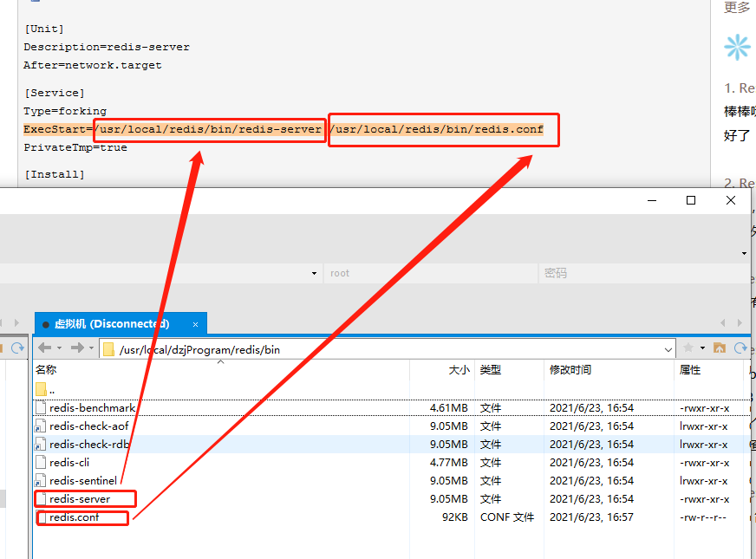Click the redis-benchmark file icon
Image resolution: width=756 pixels, height=559 pixels.
pyautogui.click(x=41, y=407)
